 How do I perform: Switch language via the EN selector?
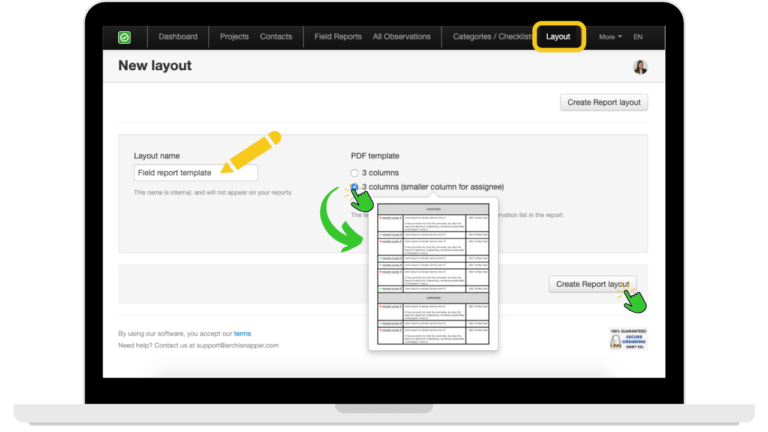click(x=638, y=37)
